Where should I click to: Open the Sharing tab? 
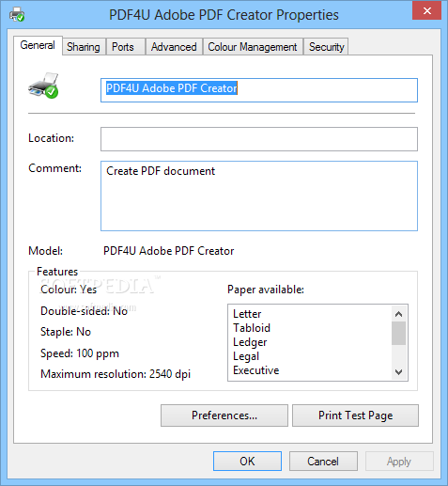[84, 47]
